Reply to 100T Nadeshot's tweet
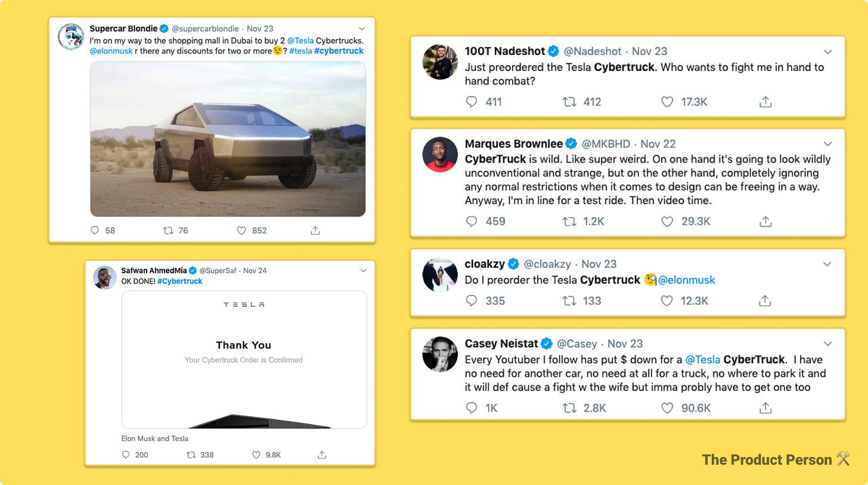Viewport: 868px width, 485px height. [x=472, y=102]
